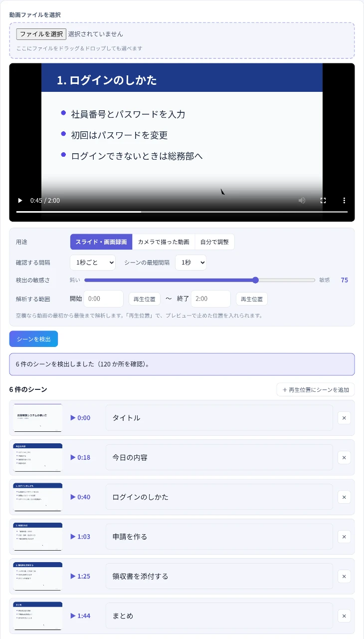This screenshot has height=639, width=364.
Task: Click the 開始 time input field
Action: coord(104,299)
